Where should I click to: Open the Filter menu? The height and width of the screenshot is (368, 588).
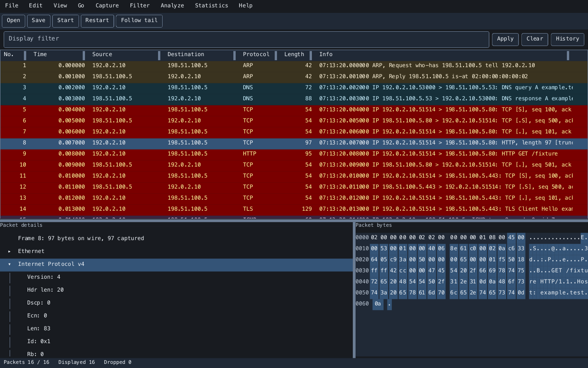tap(140, 6)
